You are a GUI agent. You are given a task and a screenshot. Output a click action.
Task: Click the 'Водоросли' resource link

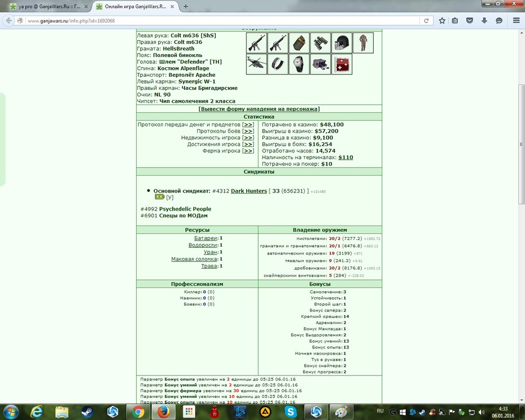point(203,245)
